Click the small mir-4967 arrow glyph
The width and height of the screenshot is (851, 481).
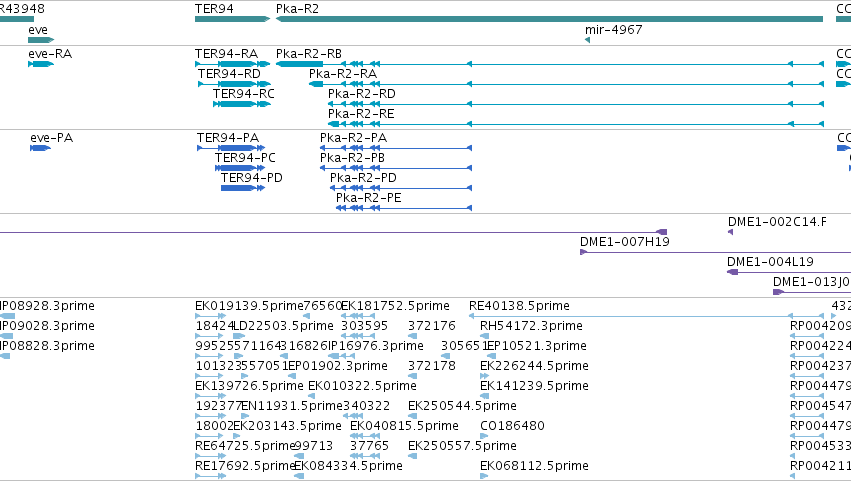click(587, 40)
